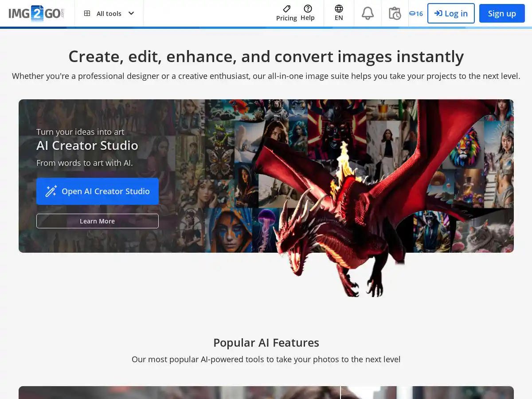The height and width of the screenshot is (399, 532).
Task: Click the globe language icon above EN
Action: (339, 8)
